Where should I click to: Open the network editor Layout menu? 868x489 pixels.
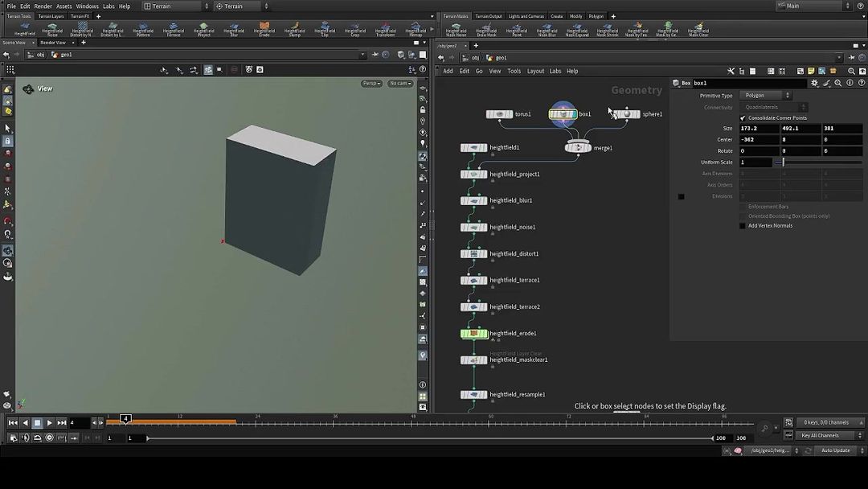point(535,71)
